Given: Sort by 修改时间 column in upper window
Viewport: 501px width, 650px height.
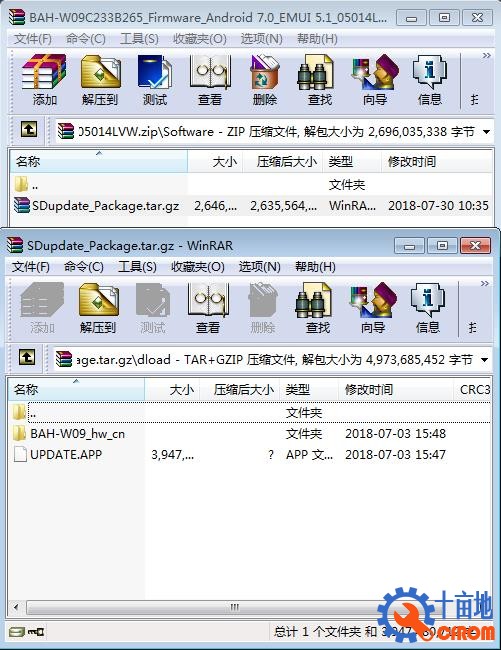Looking at the screenshot, I should pyautogui.click(x=437, y=161).
